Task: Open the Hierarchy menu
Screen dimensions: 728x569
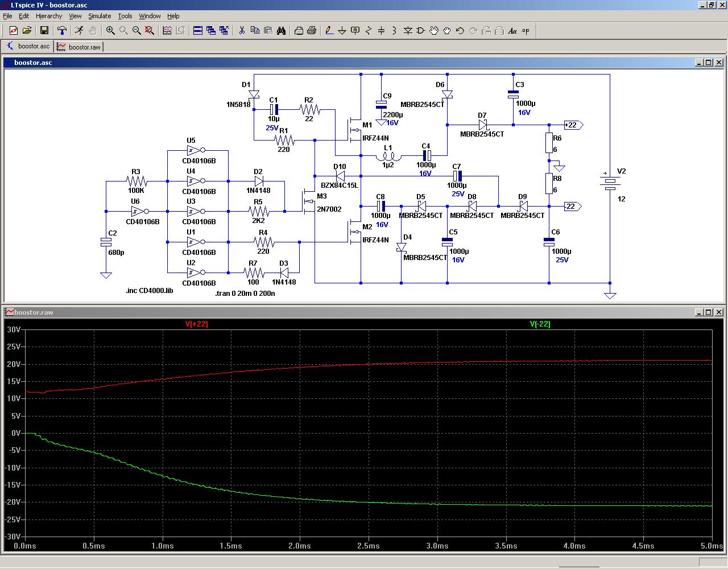Action: (x=49, y=16)
